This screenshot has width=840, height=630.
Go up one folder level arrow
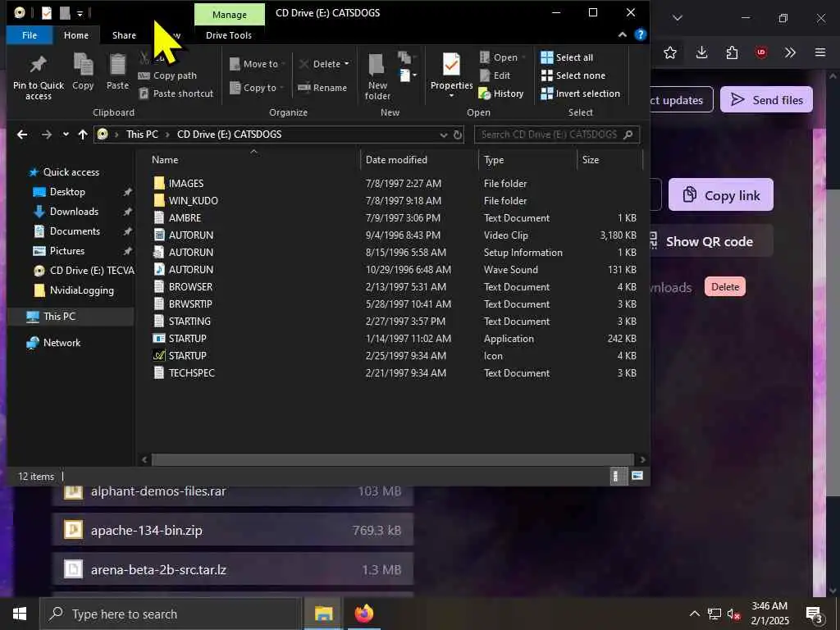(83, 135)
